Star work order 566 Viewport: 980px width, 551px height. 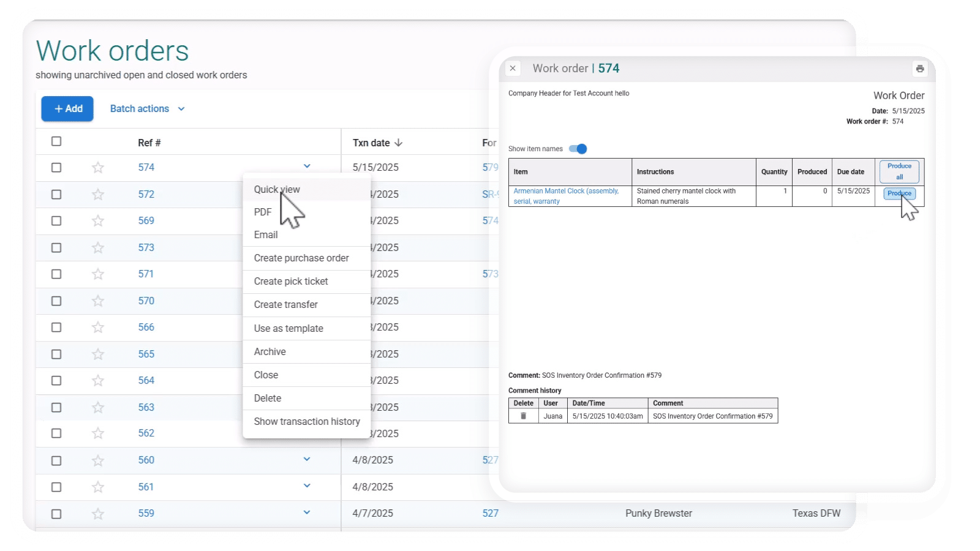(98, 328)
